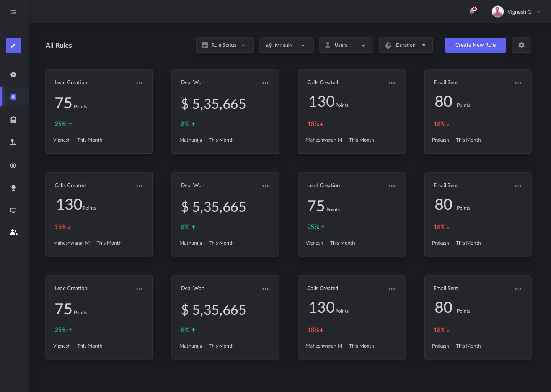Open the clipboard icon in sidebar
The image size is (551, 392).
tap(13, 120)
